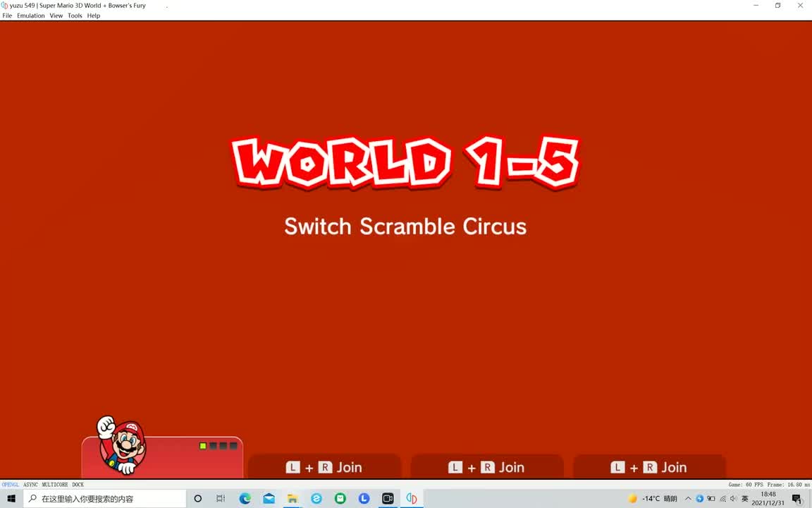Open the blue e browser icon on taskbar
The height and width of the screenshot is (508, 812).
pyautogui.click(x=316, y=498)
